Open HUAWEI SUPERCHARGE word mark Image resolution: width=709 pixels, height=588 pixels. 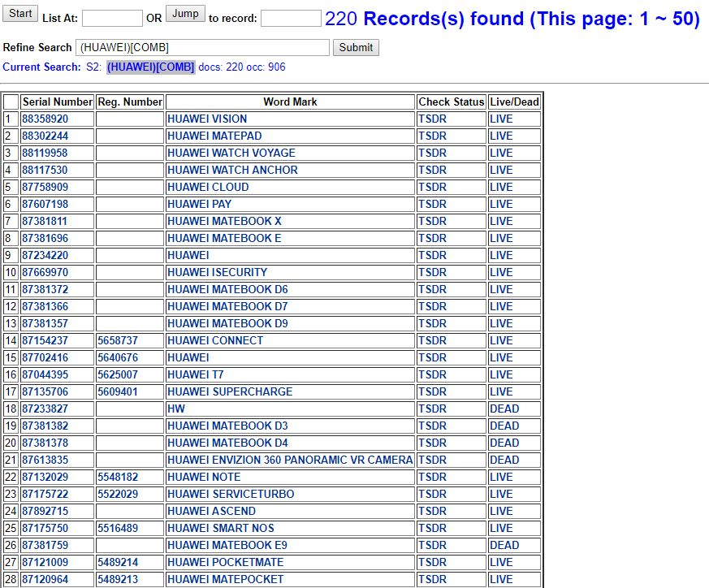pyautogui.click(x=230, y=391)
